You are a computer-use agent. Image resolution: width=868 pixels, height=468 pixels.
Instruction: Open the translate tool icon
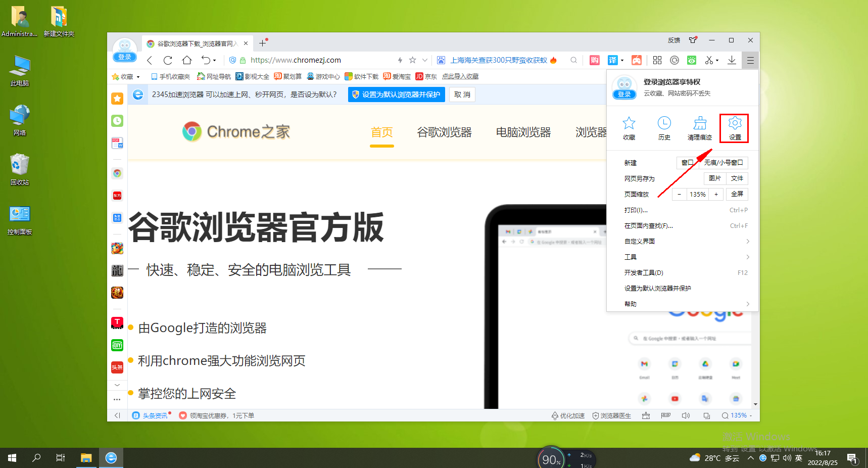pyautogui.click(x=612, y=60)
